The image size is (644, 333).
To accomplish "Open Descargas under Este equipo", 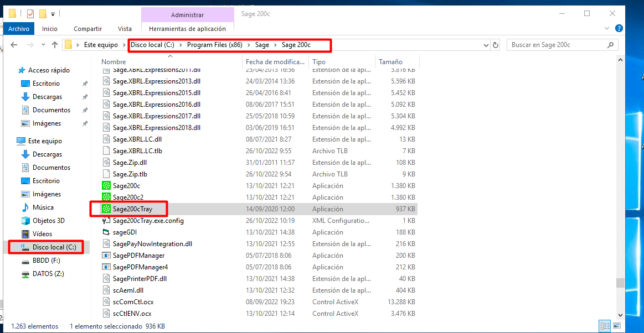I will coord(47,154).
